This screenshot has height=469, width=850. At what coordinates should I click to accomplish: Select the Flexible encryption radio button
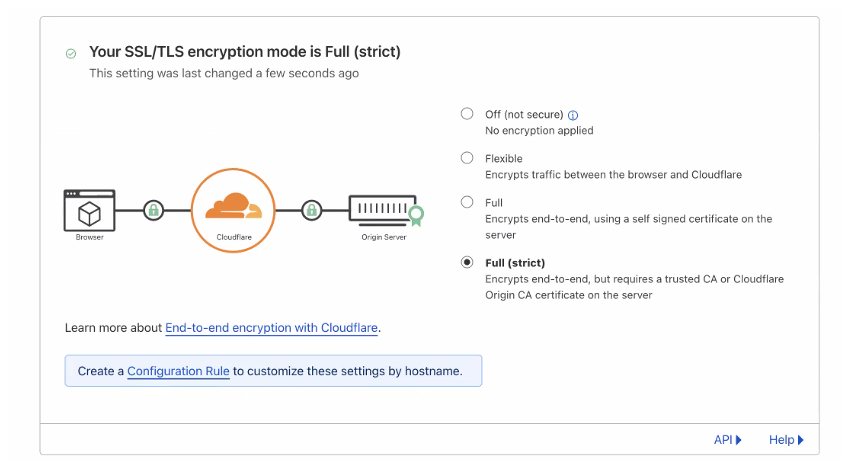(x=467, y=158)
